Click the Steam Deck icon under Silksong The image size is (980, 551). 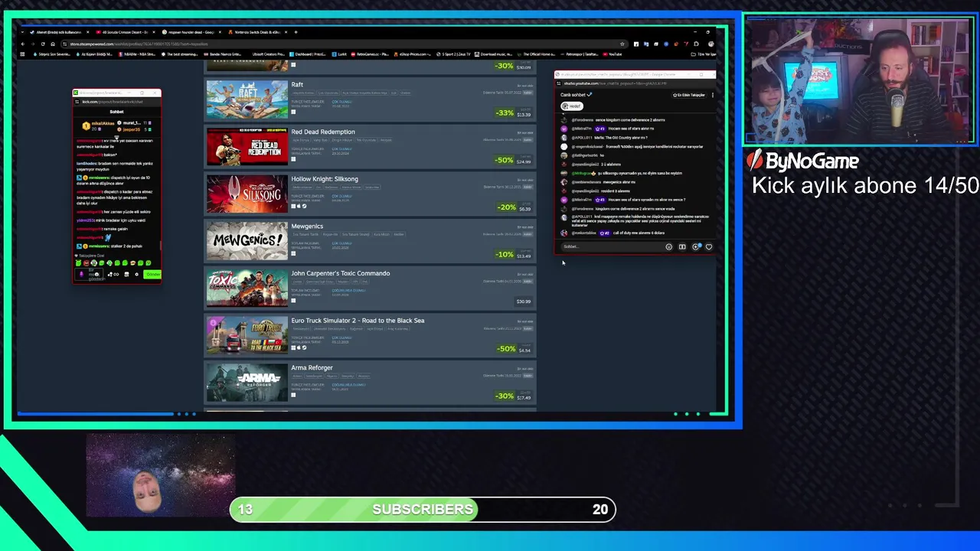pos(304,206)
